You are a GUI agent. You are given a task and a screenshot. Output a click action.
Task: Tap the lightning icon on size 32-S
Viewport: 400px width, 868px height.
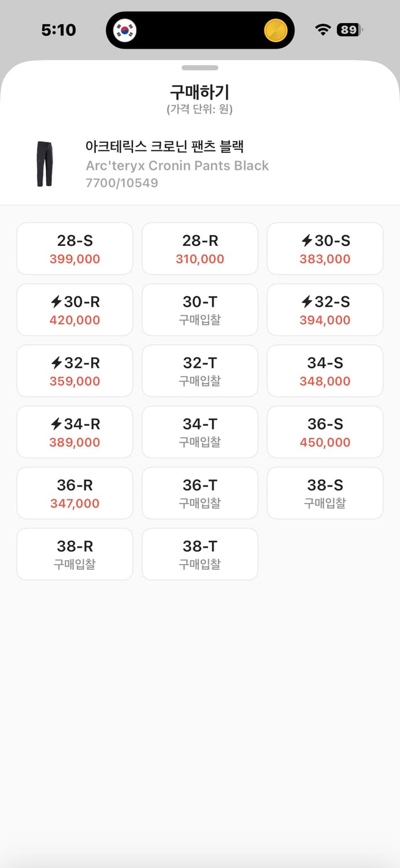tap(305, 303)
